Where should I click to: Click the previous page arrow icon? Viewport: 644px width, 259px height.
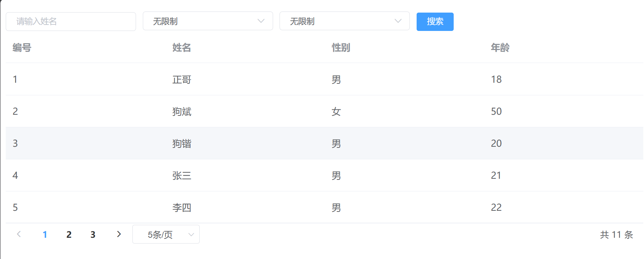tap(19, 234)
